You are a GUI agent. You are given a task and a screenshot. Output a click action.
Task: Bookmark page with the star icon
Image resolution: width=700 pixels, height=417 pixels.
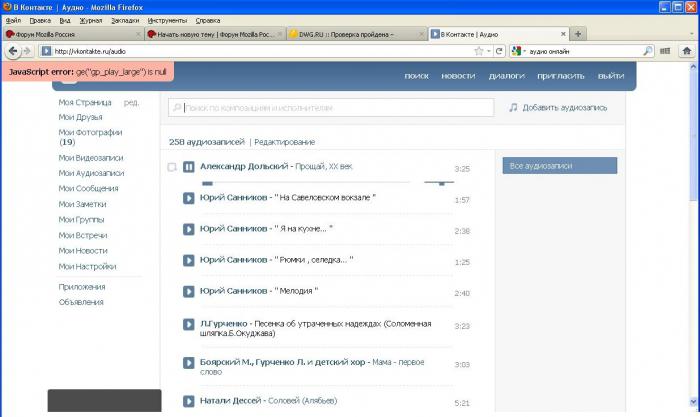[479, 51]
